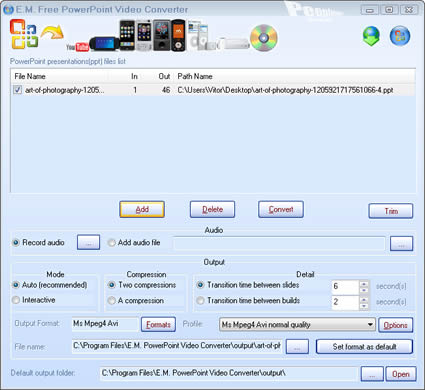Click the C:\Users\Vitor\Desktop path cell

(x=285, y=90)
